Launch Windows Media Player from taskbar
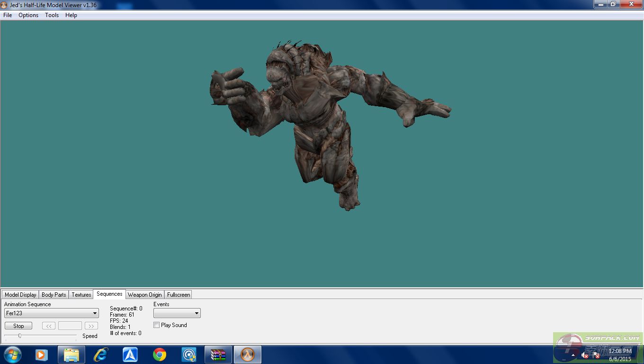This screenshot has height=364, width=644. pyautogui.click(x=42, y=355)
